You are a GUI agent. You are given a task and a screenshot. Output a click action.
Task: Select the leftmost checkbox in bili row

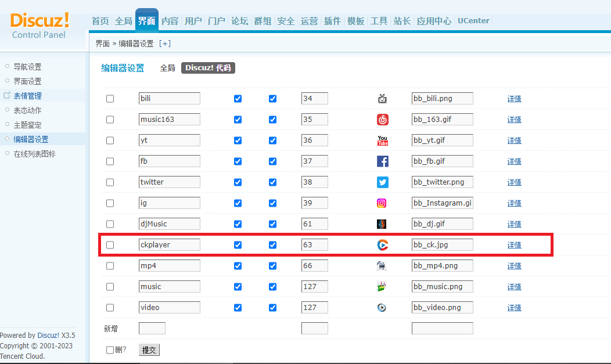[x=110, y=99]
